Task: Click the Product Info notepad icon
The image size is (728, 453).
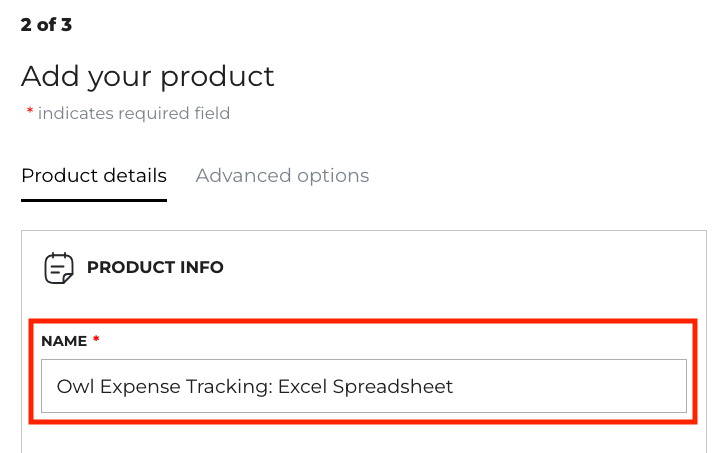Action: [x=59, y=268]
